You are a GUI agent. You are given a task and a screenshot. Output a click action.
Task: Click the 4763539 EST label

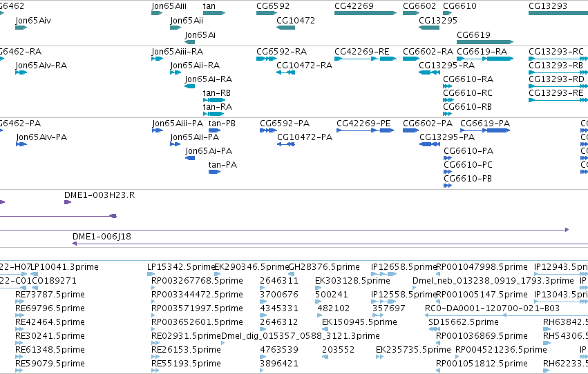pos(279,350)
